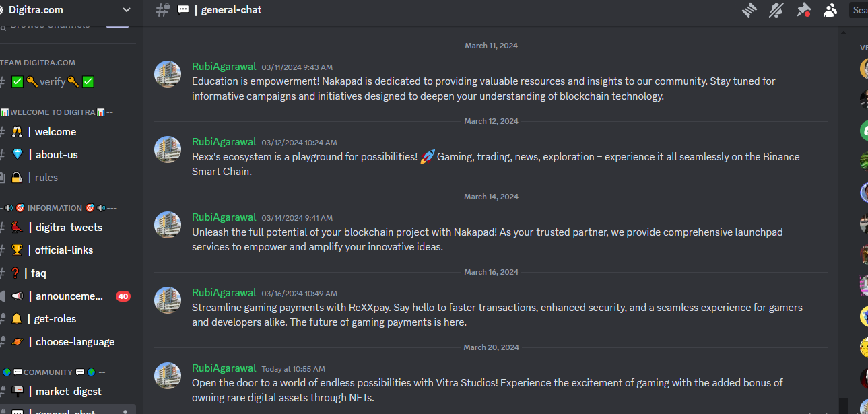Toggle notification settings bell icon
This screenshot has width=868, height=414.
point(776,10)
